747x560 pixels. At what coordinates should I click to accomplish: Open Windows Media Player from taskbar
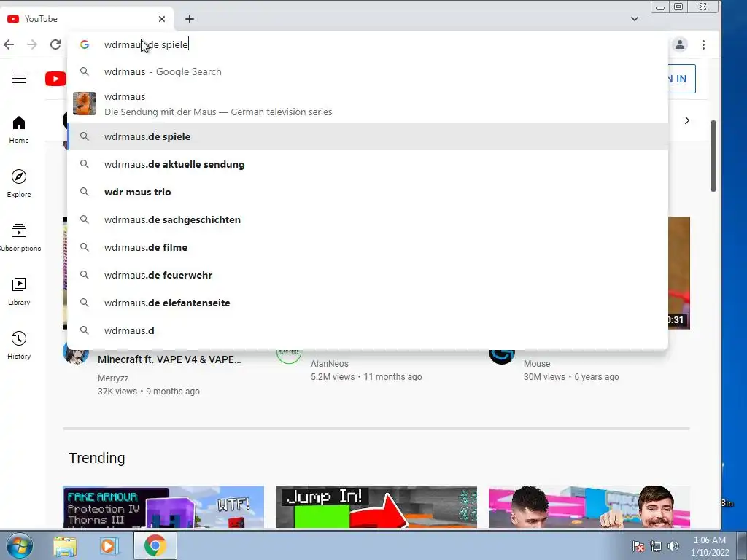(x=109, y=545)
